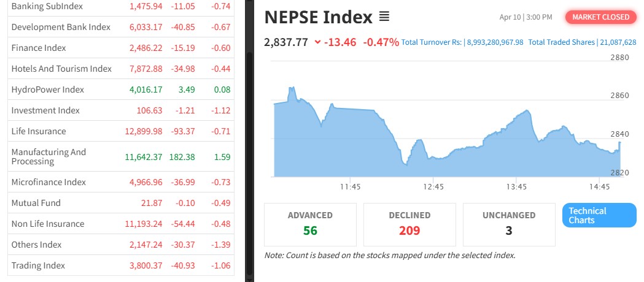The height and width of the screenshot is (282, 644).
Task: Open the Technical Charts button
Action: click(599, 215)
